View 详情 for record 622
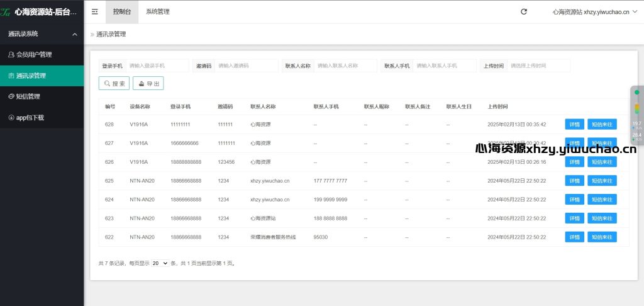This screenshot has height=306, width=644. 575,237
